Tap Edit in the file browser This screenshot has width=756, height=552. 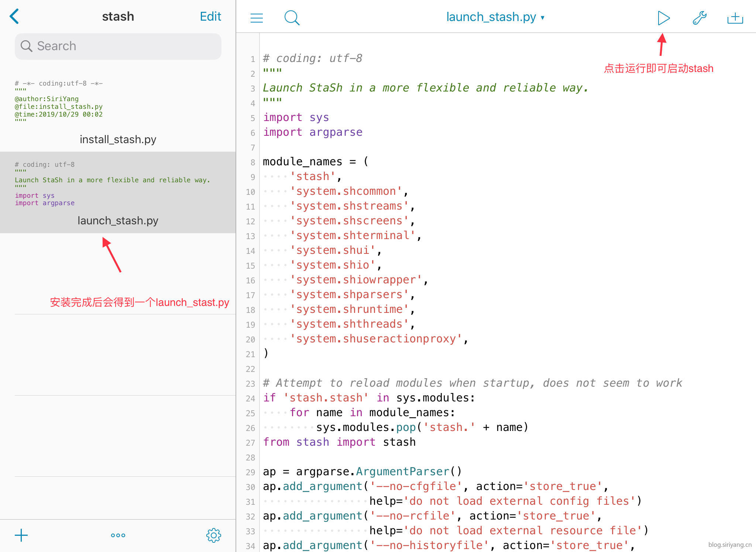pyautogui.click(x=210, y=17)
